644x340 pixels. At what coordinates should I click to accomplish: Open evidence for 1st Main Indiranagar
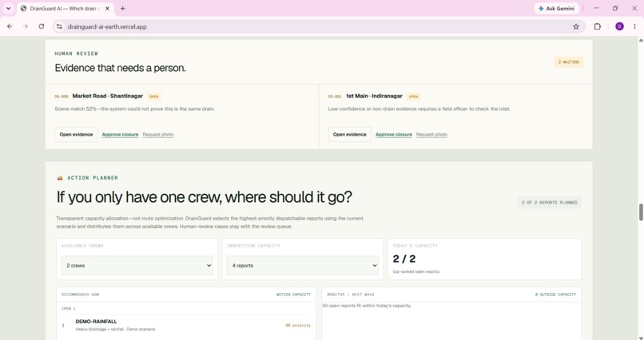[349, 135]
